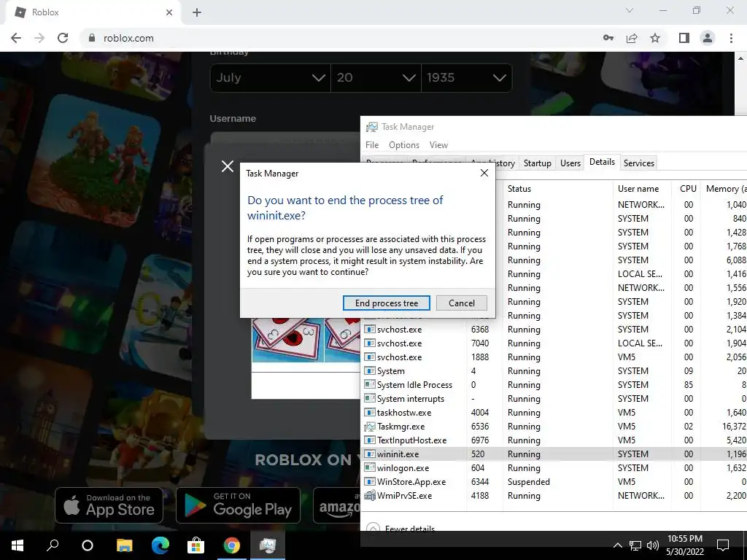Select the System Idle Process row

(555, 385)
